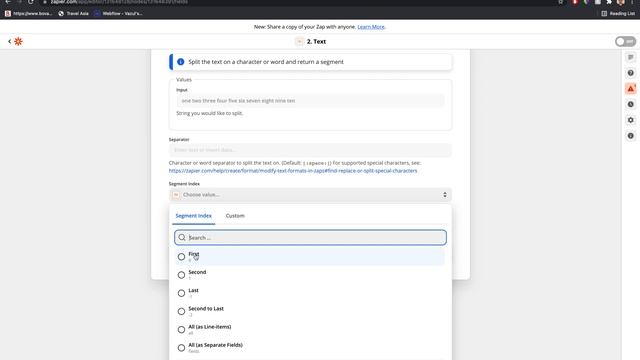Click the '2. Text' step title
Image resolution: width=640 pixels, height=360 pixels.
click(316, 41)
